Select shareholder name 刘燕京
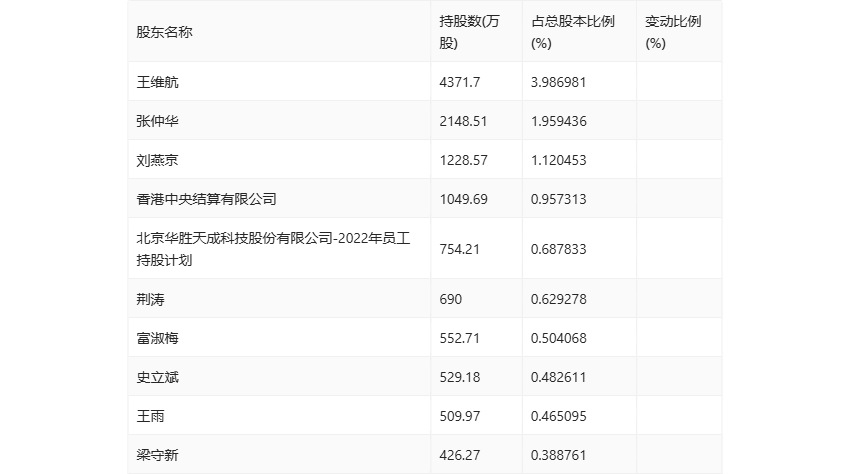The width and height of the screenshot is (850, 474). pos(157,160)
